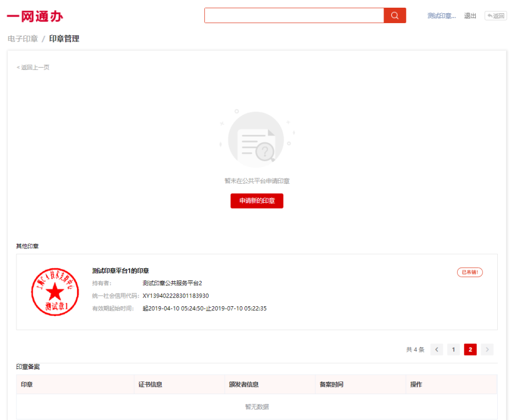The width and height of the screenshot is (517, 420).
Task: Select pagination page 2
Action: (x=470, y=350)
